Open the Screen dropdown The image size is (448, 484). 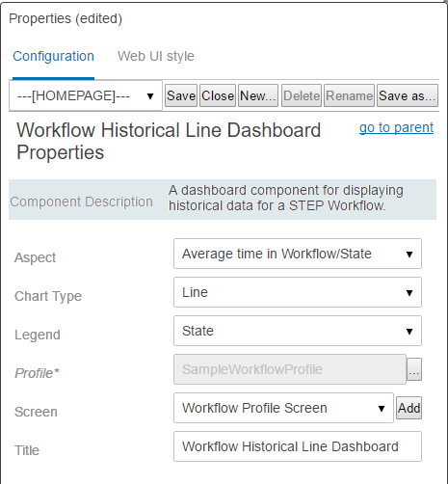coord(283,408)
